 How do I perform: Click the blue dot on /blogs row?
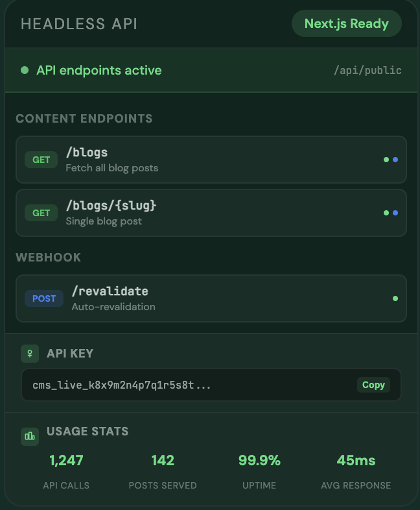coord(395,160)
